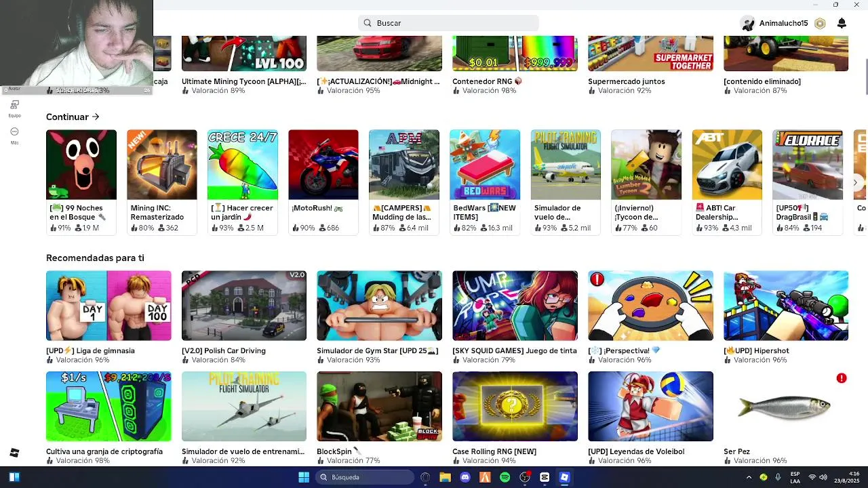Screen dimensions: 868x488
Task: Click the Roblox logo at sidebar bottom
Action: click(14, 453)
